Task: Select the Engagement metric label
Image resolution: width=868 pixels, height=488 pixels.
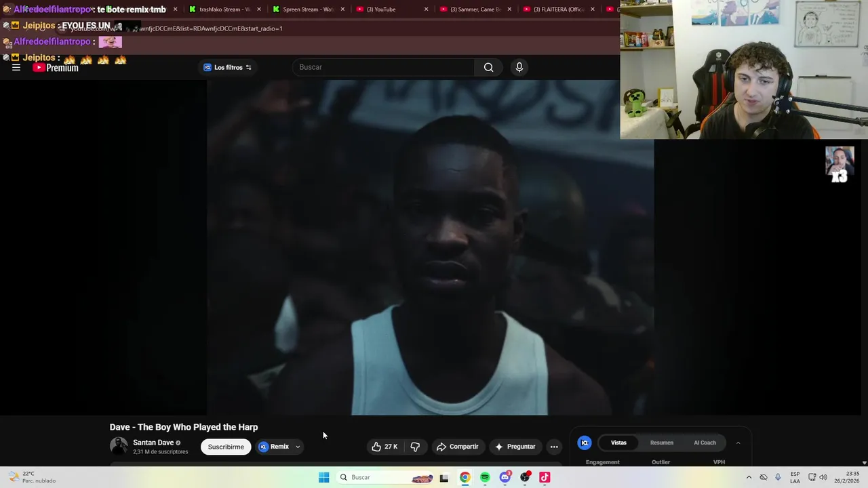Action: [603, 462]
